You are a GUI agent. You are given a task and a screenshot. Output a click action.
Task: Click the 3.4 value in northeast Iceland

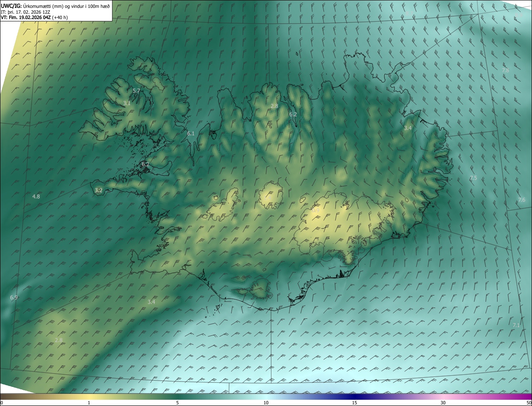click(x=408, y=128)
